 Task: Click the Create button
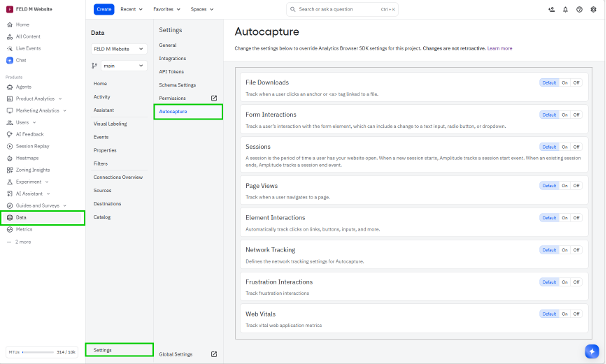point(104,9)
